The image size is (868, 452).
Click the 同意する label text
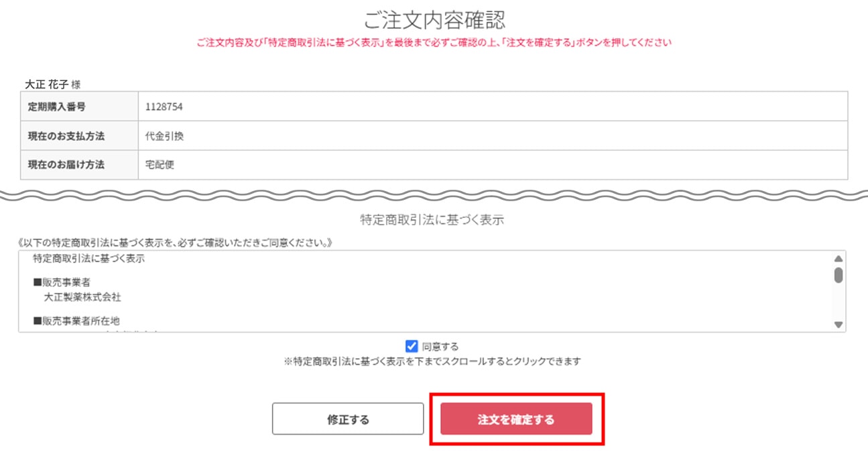(440, 347)
